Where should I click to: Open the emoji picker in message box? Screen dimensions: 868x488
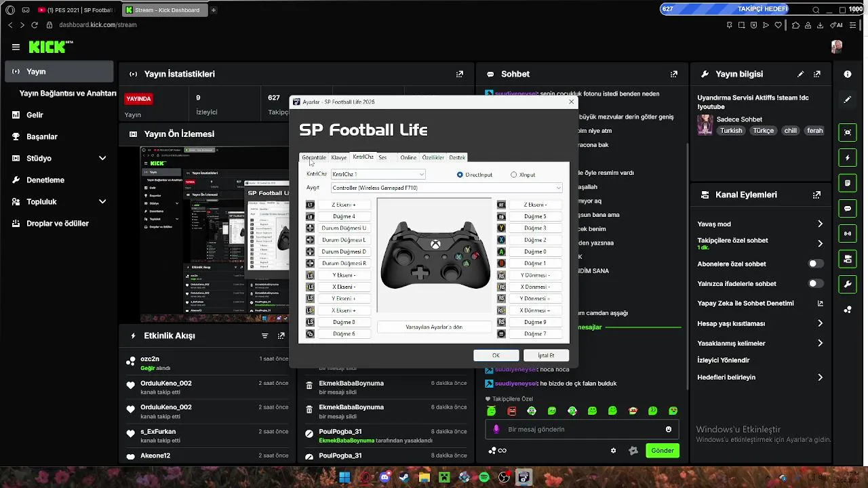tap(669, 429)
